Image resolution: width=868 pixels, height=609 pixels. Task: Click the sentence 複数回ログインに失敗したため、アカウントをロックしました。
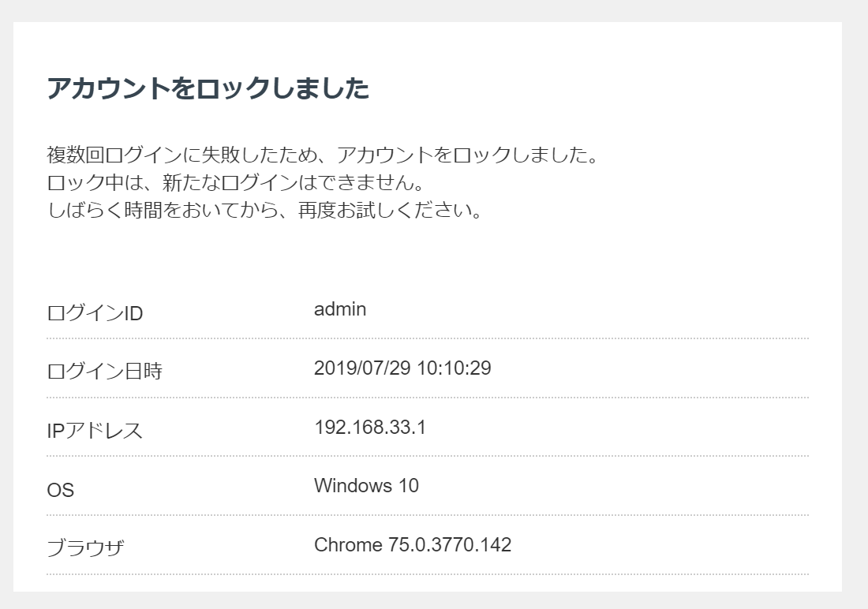[323, 155]
